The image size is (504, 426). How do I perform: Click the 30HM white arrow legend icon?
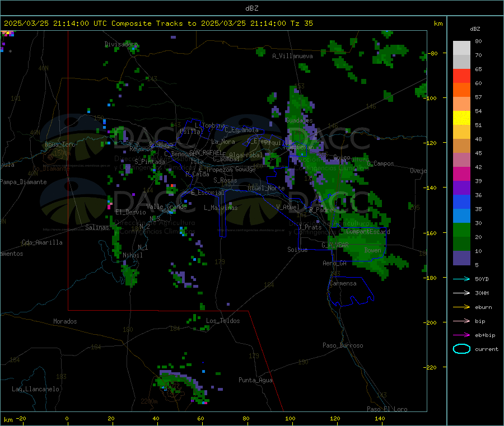click(461, 293)
